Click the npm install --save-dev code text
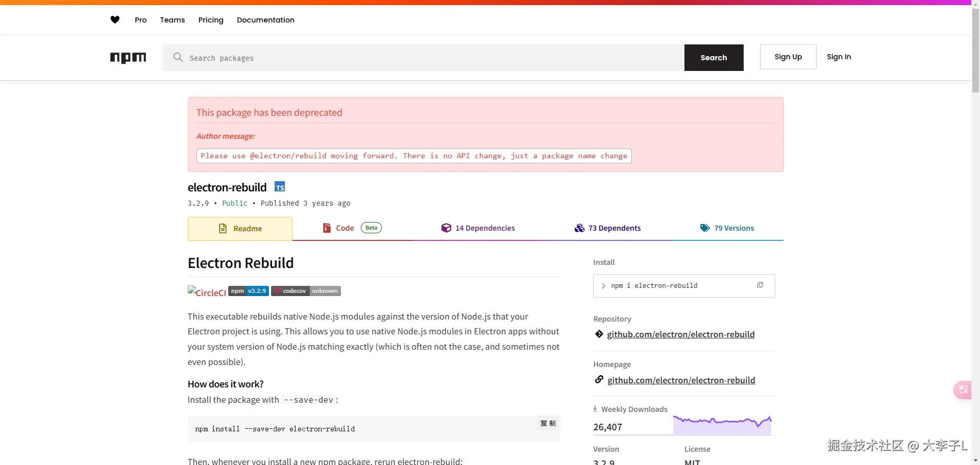The height and width of the screenshot is (465, 980). 275,429
